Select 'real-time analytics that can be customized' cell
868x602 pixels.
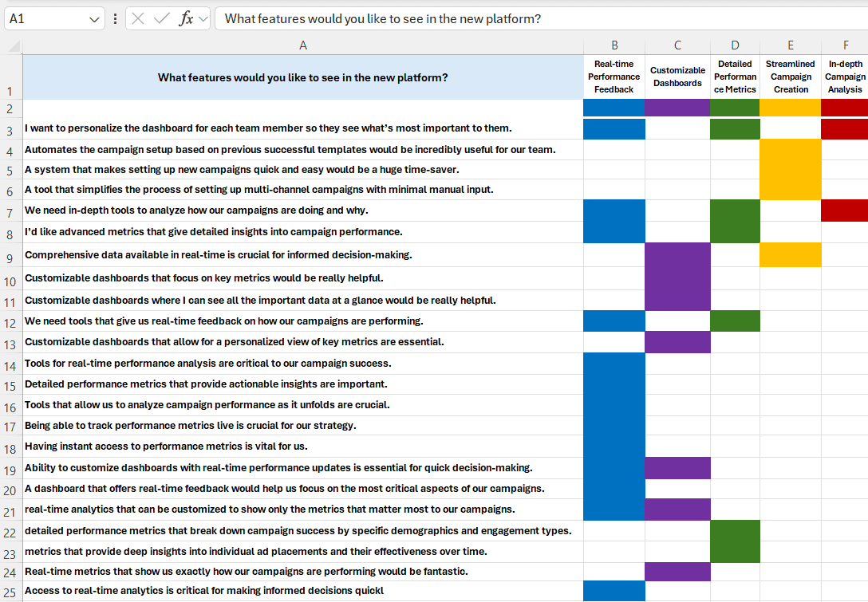pyautogui.click(x=303, y=509)
